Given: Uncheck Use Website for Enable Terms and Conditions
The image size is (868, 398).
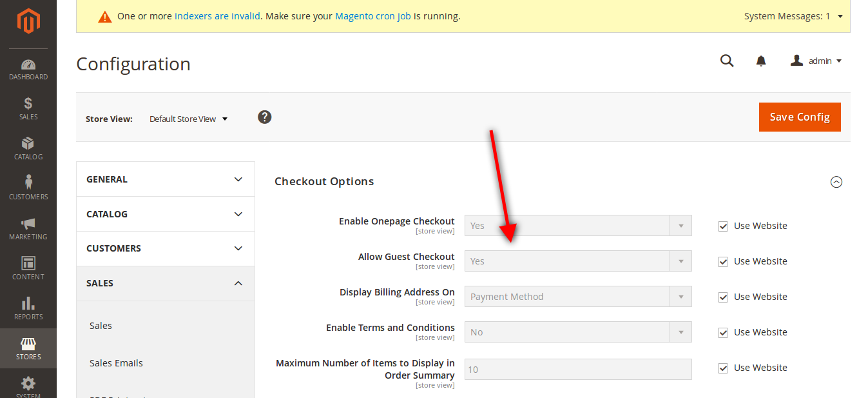Looking at the screenshot, I should pos(722,332).
